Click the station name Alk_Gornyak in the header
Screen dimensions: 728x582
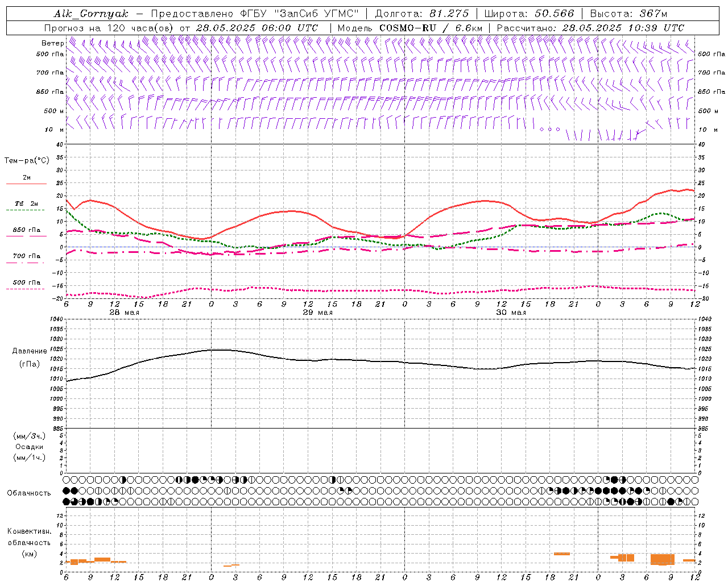[x=91, y=14]
